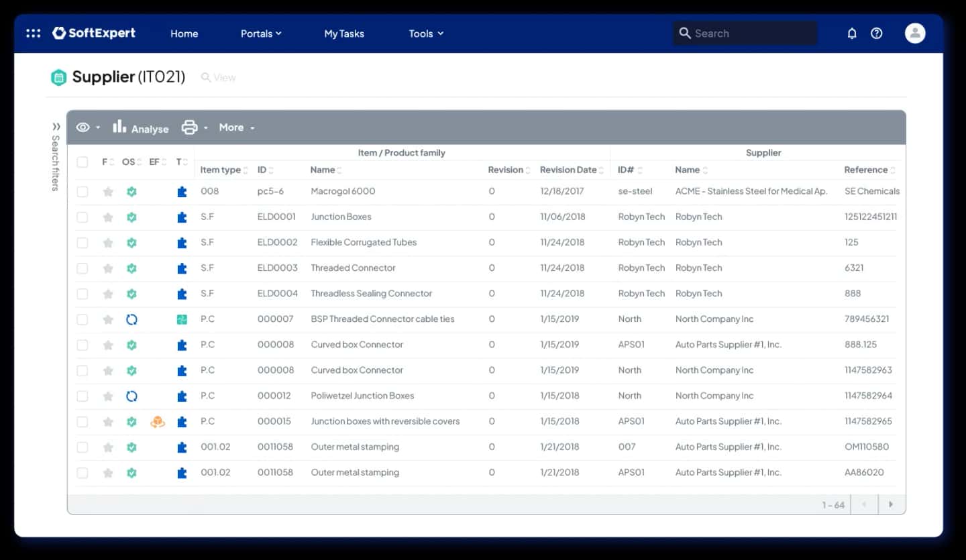Open the help question mark icon
Screen dimensions: 966x560
[x=877, y=34]
